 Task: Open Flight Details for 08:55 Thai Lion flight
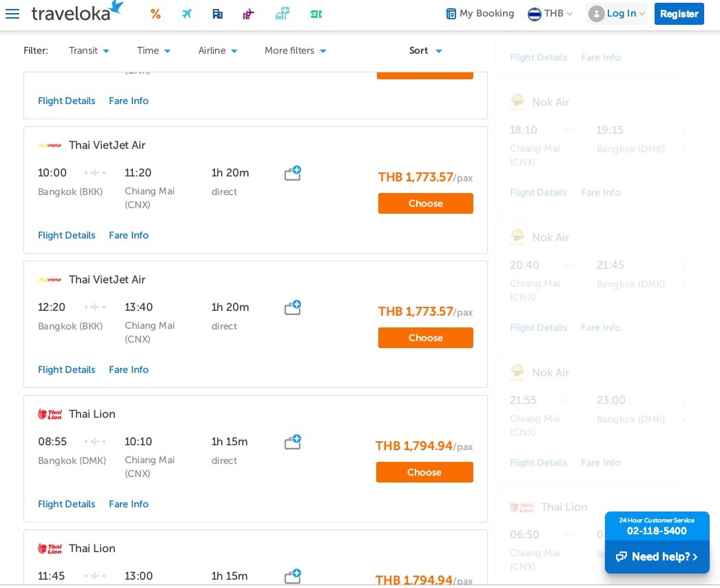pos(67,505)
